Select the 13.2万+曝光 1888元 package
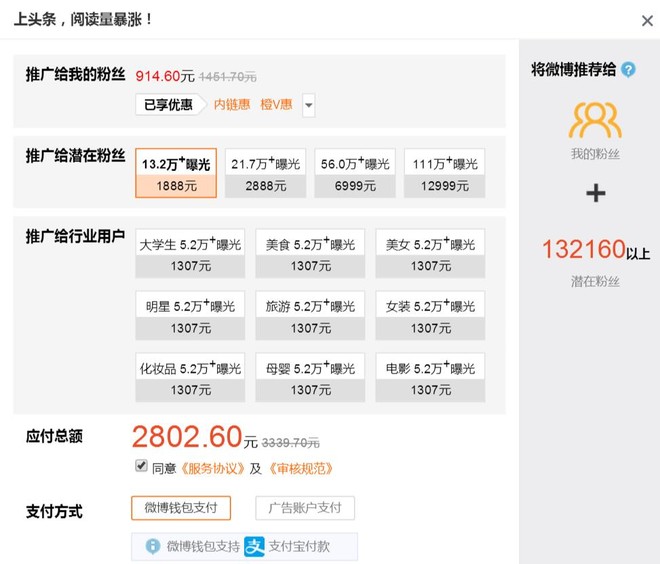The width and height of the screenshot is (660, 564). (176, 173)
